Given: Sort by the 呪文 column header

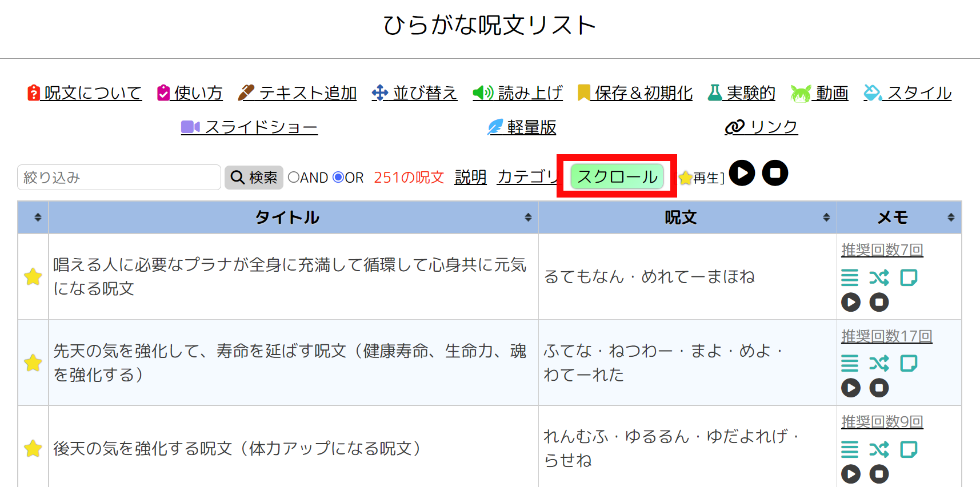Looking at the screenshot, I should (681, 218).
